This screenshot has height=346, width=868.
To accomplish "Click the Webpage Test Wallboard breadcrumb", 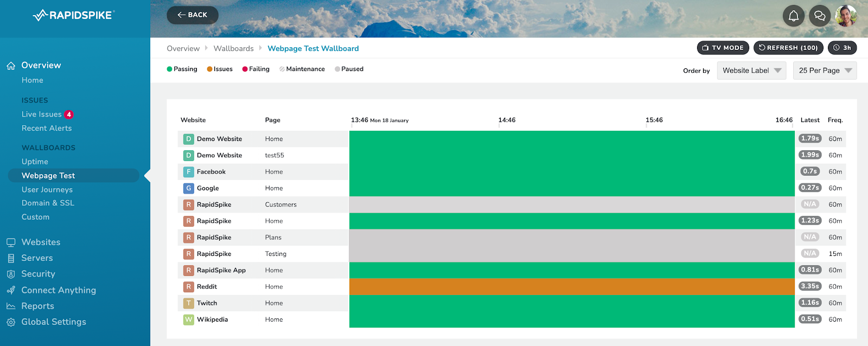I will click(x=313, y=48).
